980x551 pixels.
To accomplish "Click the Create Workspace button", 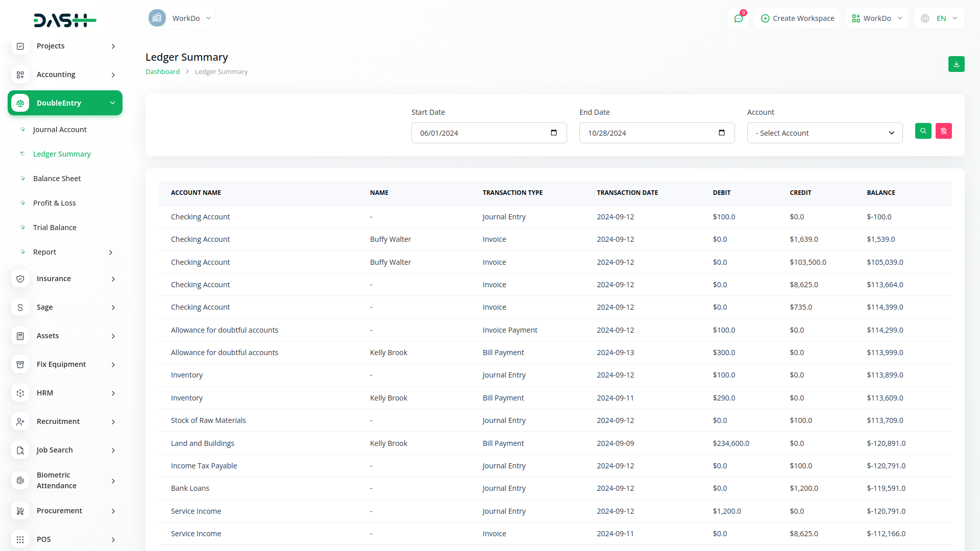I will click(x=797, y=18).
